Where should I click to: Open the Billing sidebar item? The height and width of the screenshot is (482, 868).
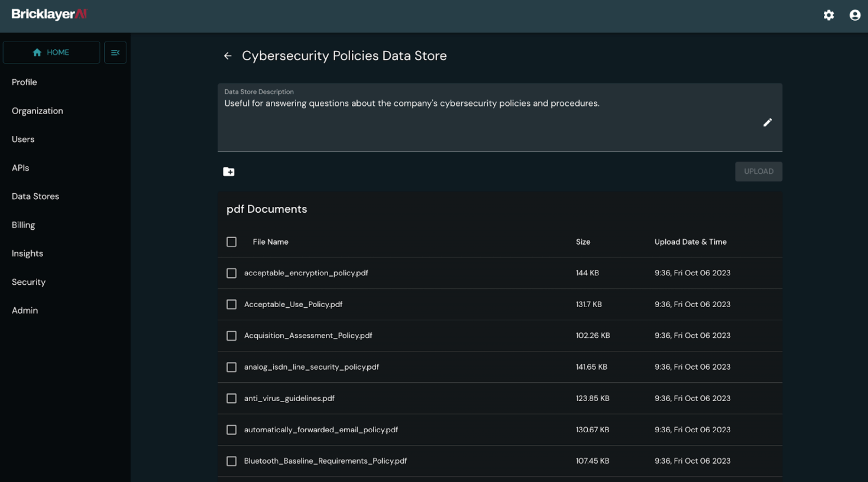point(24,225)
